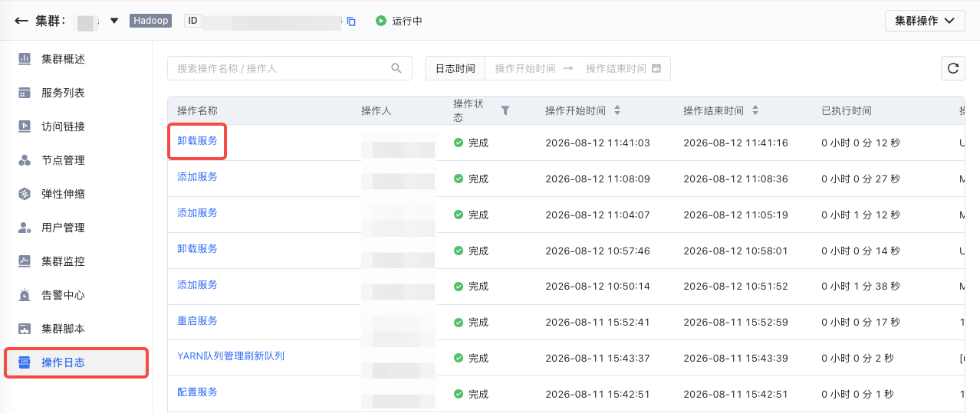Click end time 2026-08-12 10:58:01
Image resolution: width=980 pixels, height=413 pixels.
[735, 251]
